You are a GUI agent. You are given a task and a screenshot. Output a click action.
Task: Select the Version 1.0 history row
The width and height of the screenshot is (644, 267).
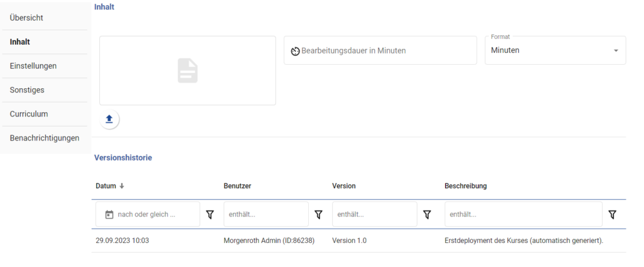click(359, 241)
